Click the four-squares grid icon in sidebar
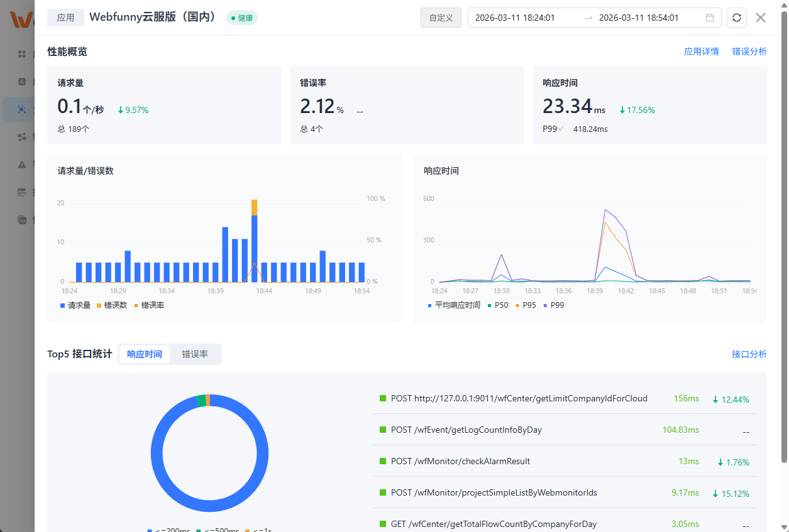The width and height of the screenshot is (789, 532). pos(22,54)
